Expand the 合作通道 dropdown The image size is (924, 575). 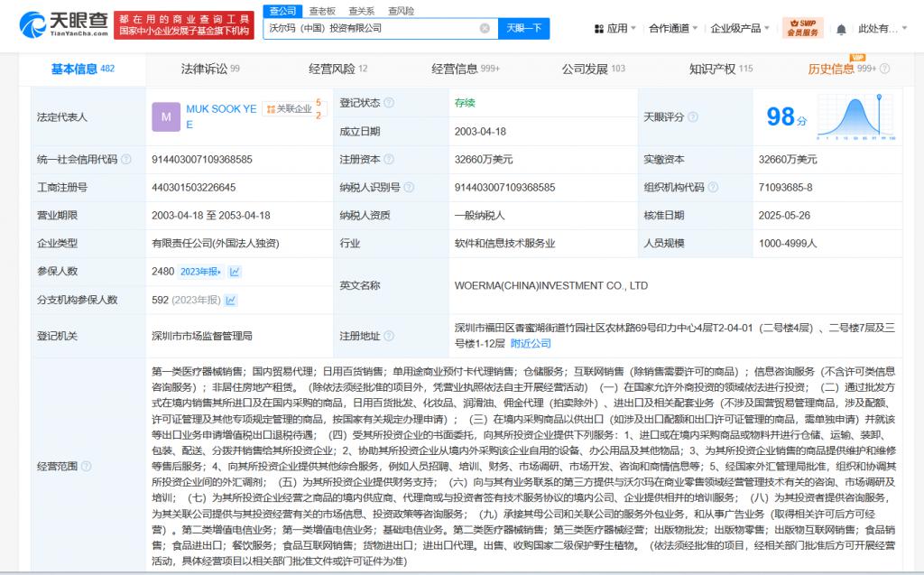[673, 28]
